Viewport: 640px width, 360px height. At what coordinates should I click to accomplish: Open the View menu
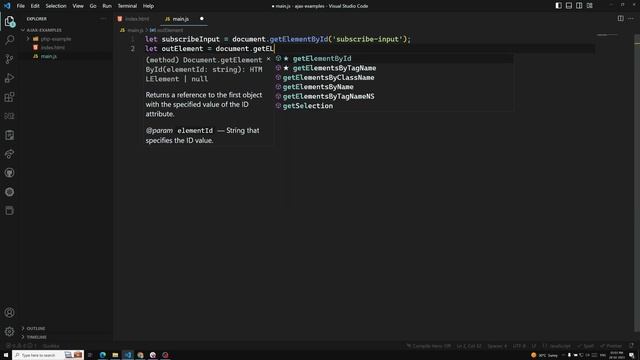click(x=78, y=6)
